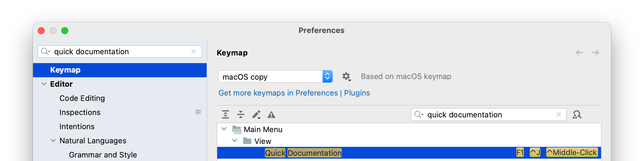
Task: Click the Edit Shortcut pencil icon
Action: tap(256, 114)
